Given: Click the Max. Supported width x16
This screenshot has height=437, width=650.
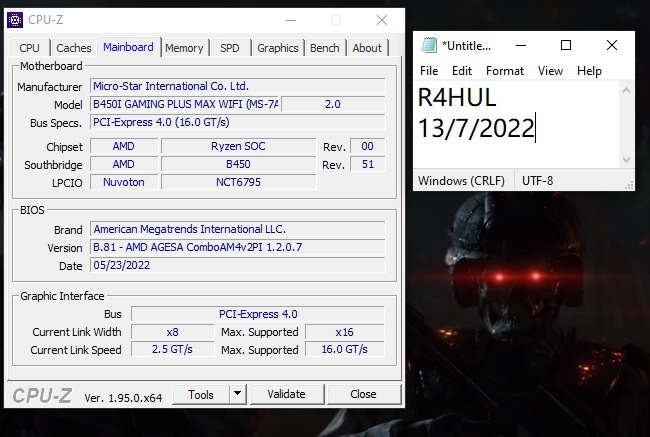Looking at the screenshot, I should tap(345, 332).
